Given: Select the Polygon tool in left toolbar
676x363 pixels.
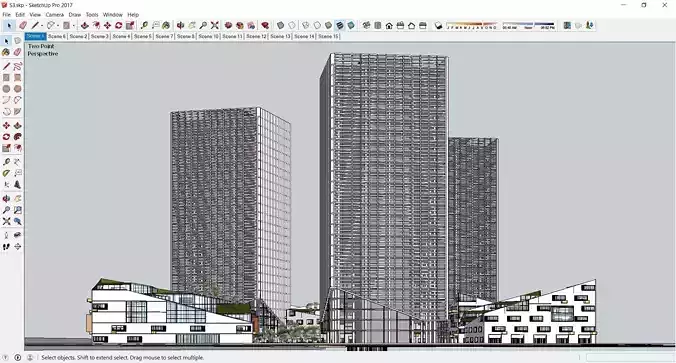Looking at the screenshot, I should pyautogui.click(x=17, y=89).
